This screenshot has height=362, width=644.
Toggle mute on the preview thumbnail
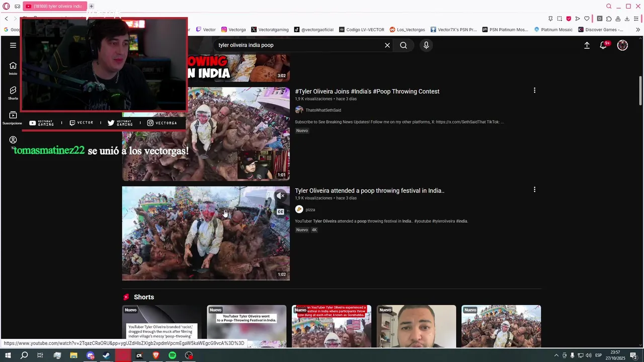280,196
